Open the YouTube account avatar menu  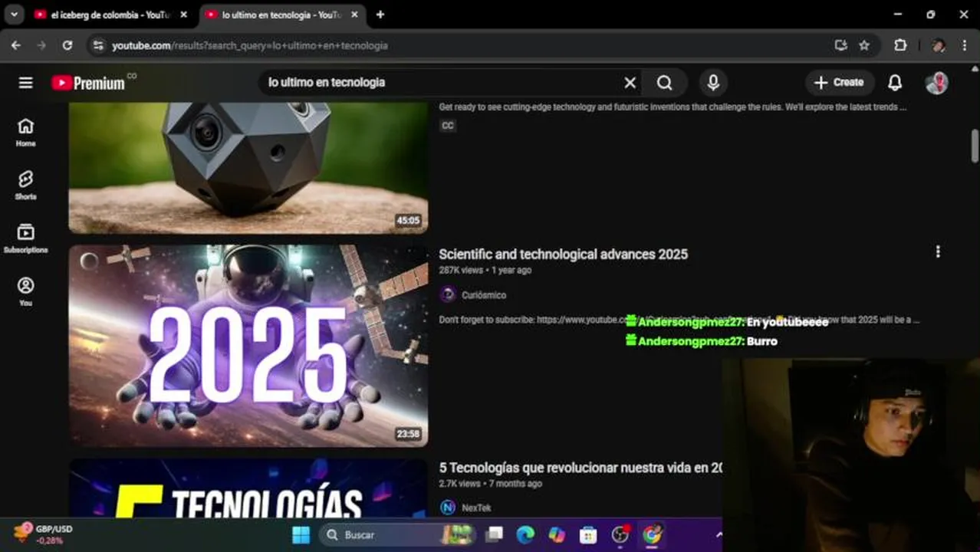(x=936, y=83)
